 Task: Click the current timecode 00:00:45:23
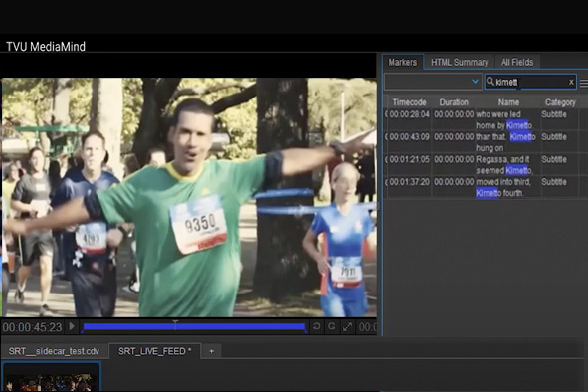coord(32,327)
